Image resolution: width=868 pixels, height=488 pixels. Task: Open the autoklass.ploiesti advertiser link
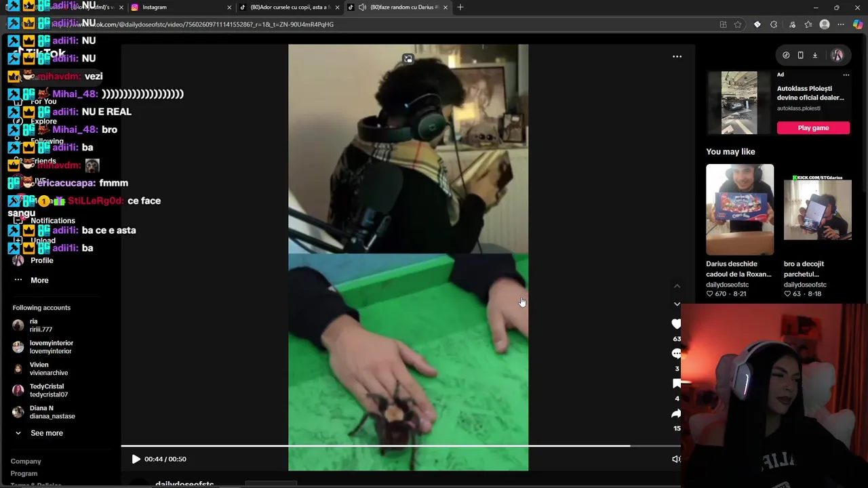tap(798, 108)
